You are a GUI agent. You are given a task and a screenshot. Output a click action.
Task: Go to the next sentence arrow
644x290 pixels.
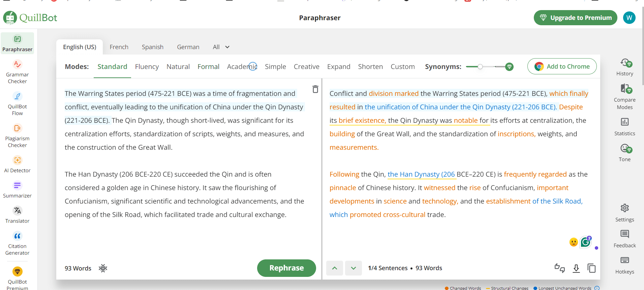point(353,268)
